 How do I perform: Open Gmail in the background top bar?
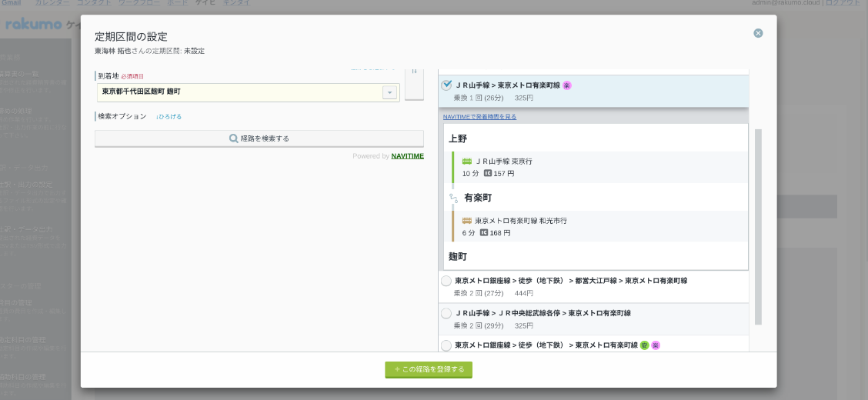[x=11, y=3]
